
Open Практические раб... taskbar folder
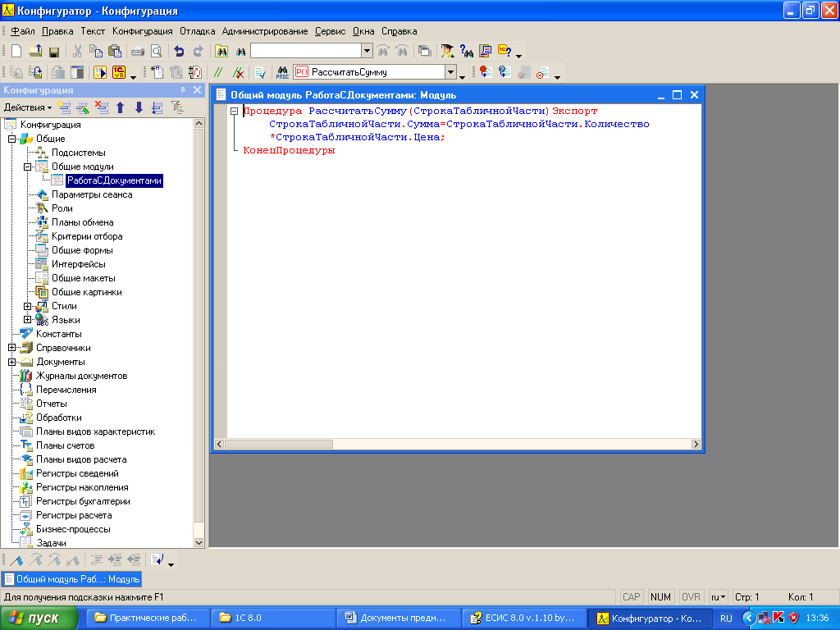click(x=147, y=619)
